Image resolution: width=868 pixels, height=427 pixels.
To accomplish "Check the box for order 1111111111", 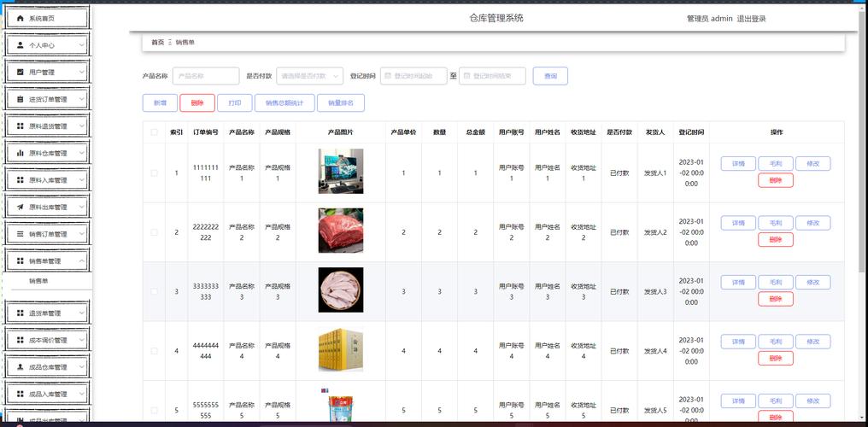I will coord(154,173).
